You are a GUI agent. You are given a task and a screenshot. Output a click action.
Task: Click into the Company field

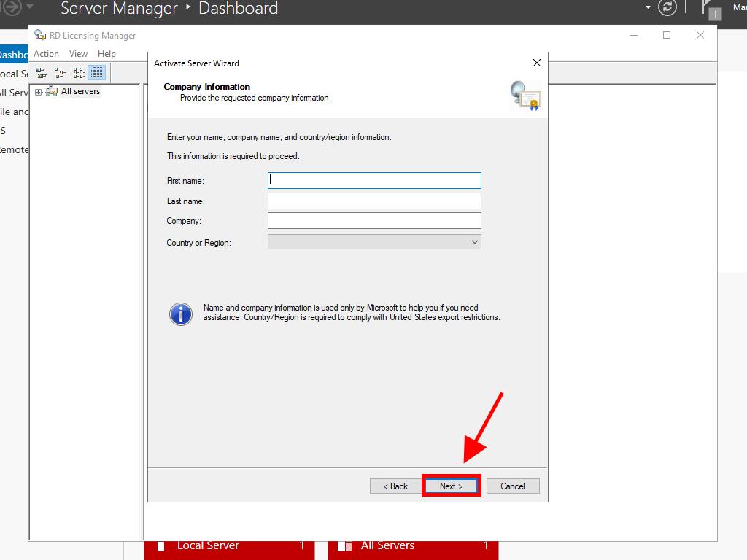(374, 221)
